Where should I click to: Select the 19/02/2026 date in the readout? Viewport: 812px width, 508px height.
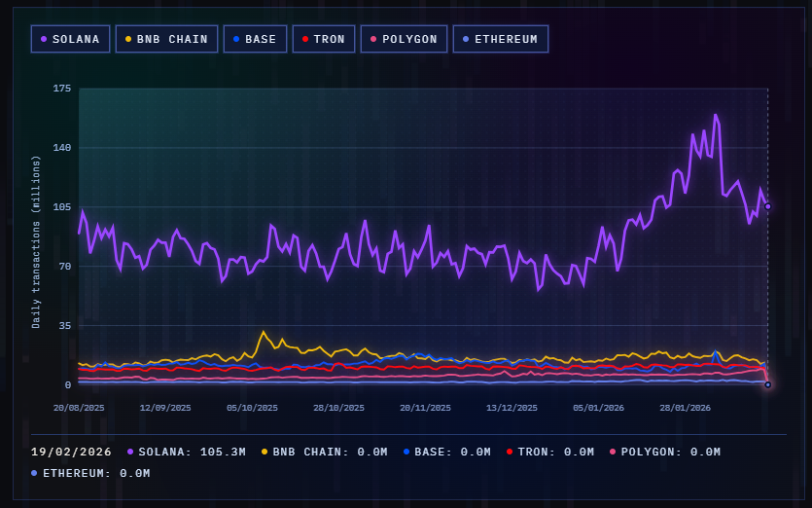coord(72,452)
